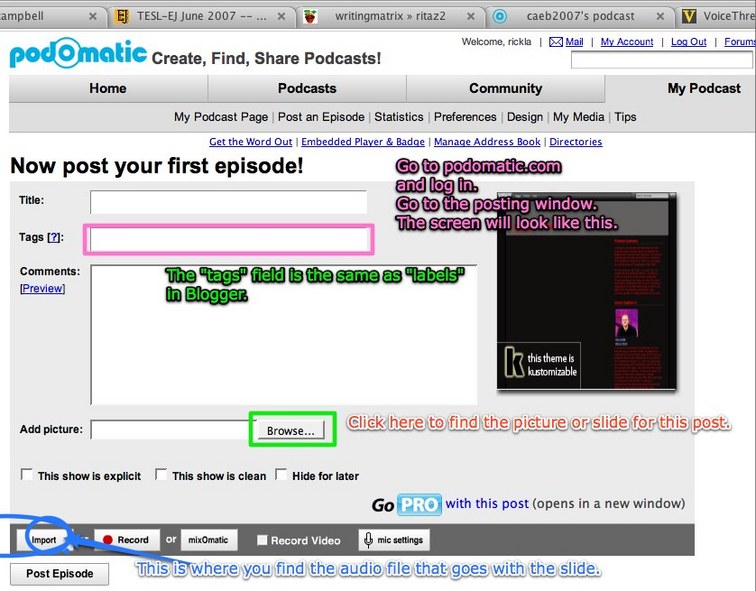
Task: Open the Community navigation tab
Action: pyautogui.click(x=505, y=88)
